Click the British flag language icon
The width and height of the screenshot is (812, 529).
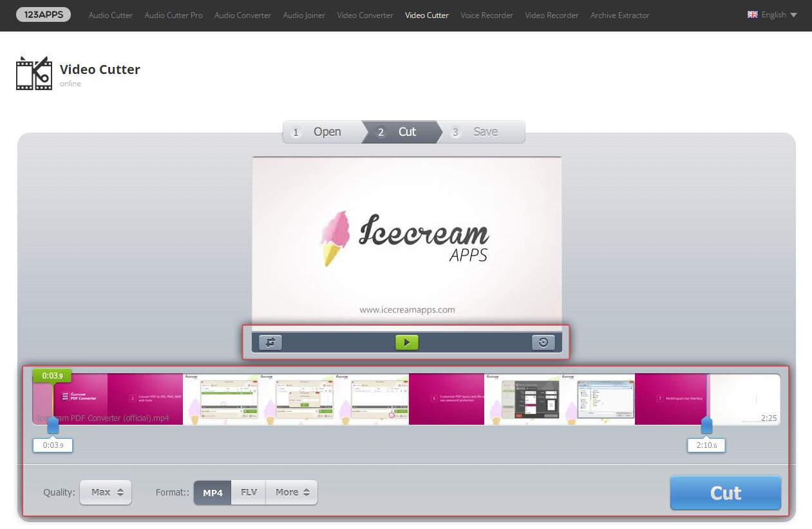753,14
